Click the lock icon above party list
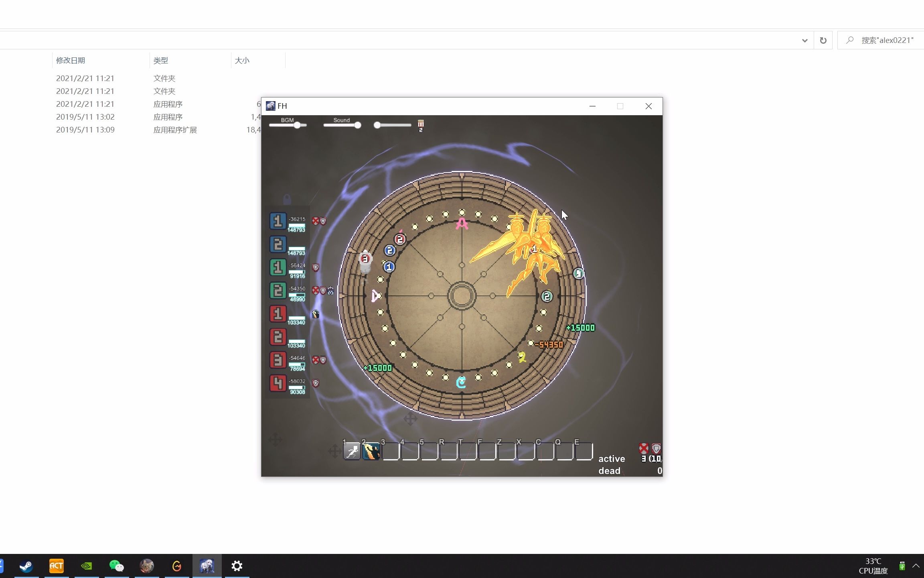 [x=287, y=199]
